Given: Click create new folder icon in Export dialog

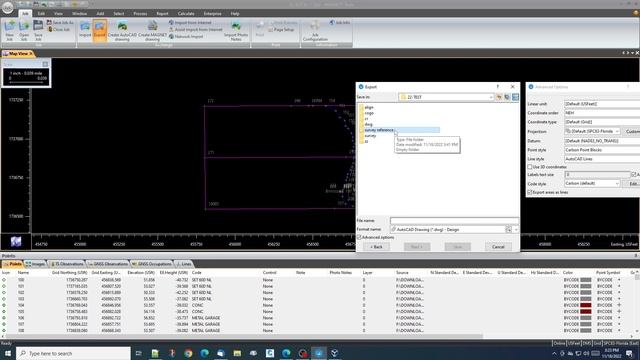Looking at the screenshot, I should tap(507, 97).
